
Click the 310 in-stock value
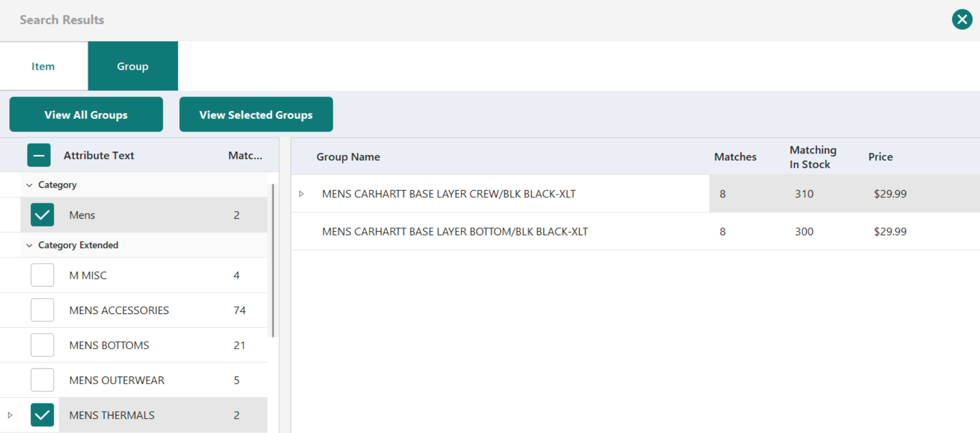point(804,194)
